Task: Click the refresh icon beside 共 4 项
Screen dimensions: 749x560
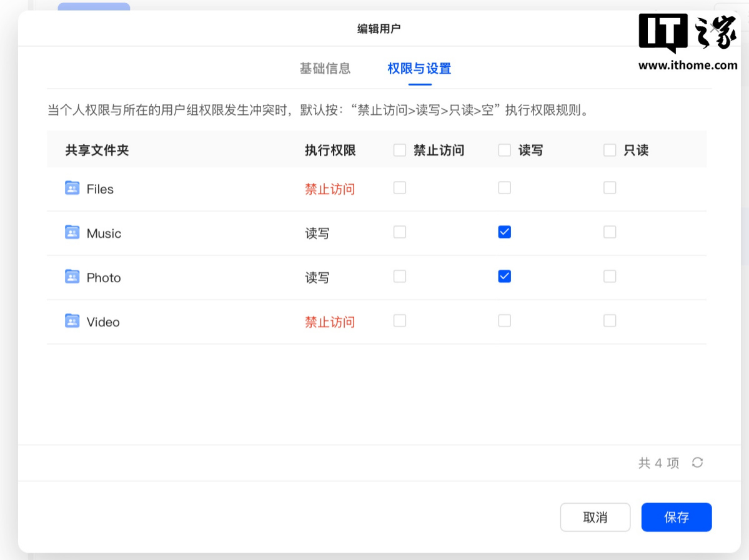Action: tap(698, 463)
